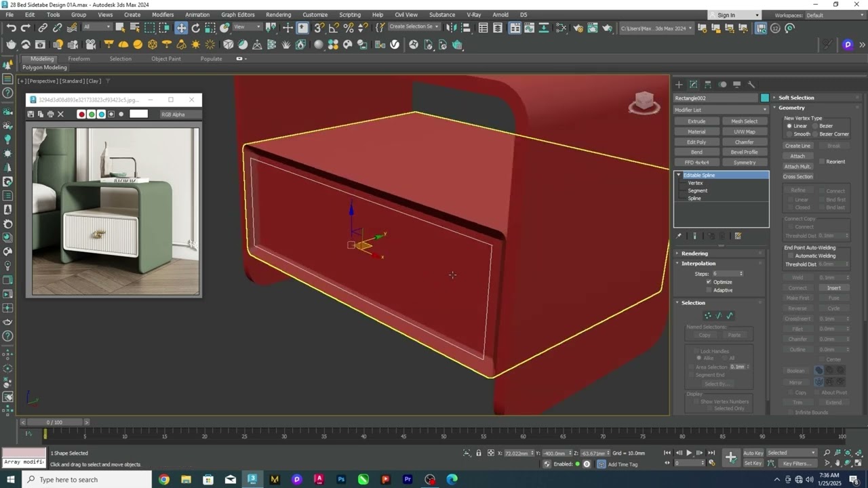Pin the modifier stack
Screen dimensions: 868x488
[679, 236]
